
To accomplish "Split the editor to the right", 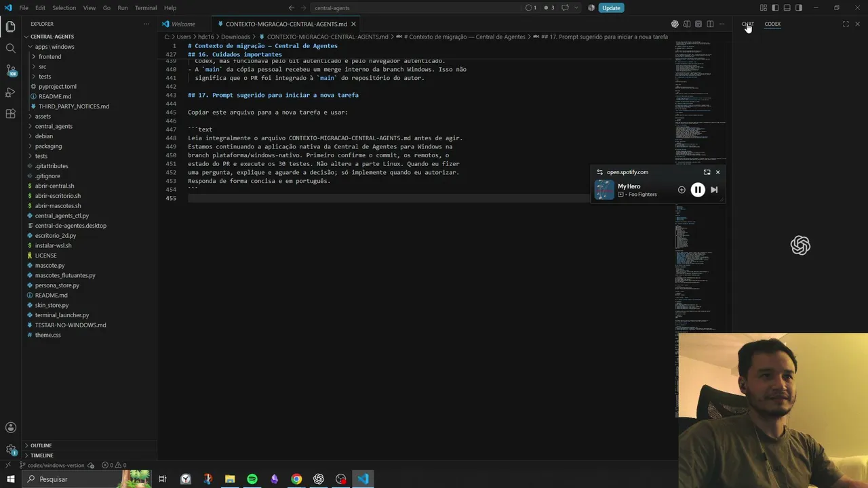I will coord(710,24).
